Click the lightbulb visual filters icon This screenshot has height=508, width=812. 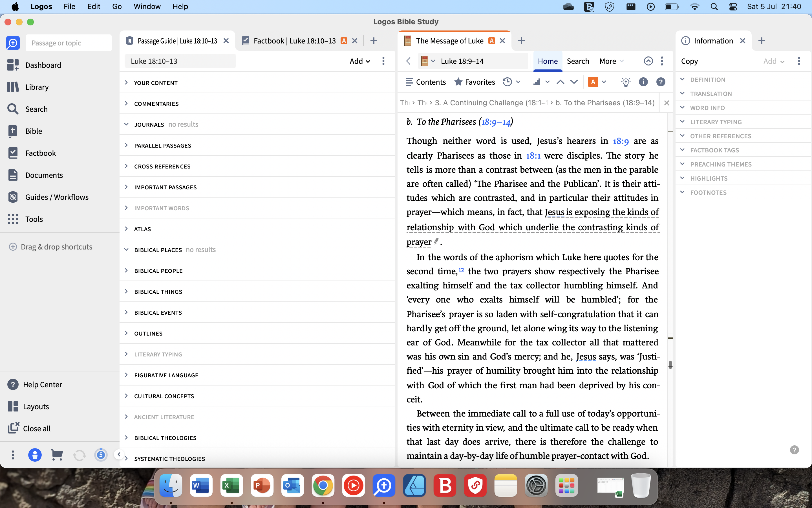pos(625,82)
